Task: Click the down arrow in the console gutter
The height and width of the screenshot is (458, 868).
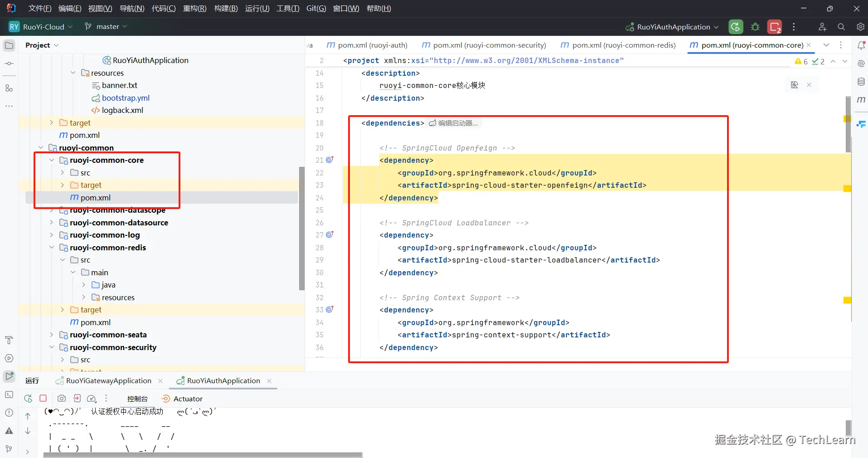Action: tap(28, 431)
